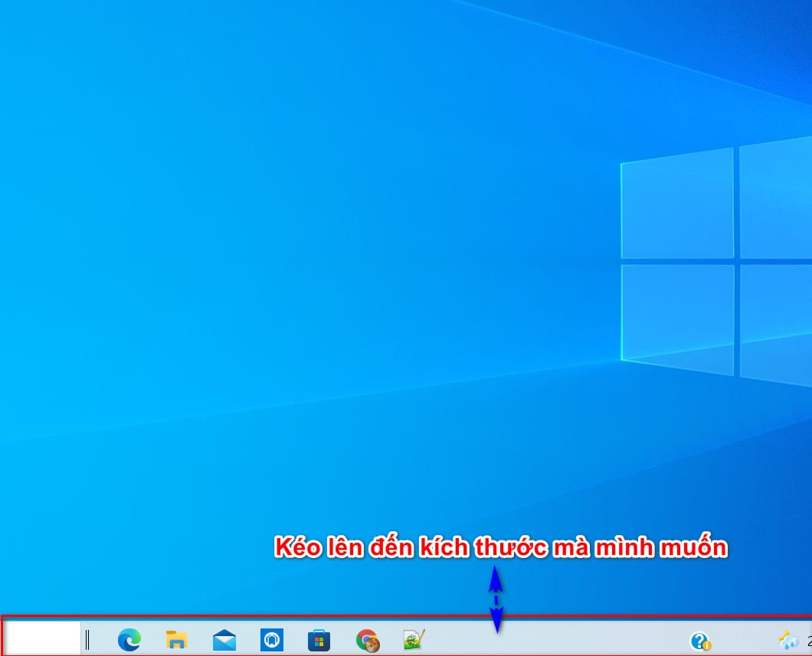
Task: Open Microsoft Edge from the taskbar
Action: tap(129, 640)
